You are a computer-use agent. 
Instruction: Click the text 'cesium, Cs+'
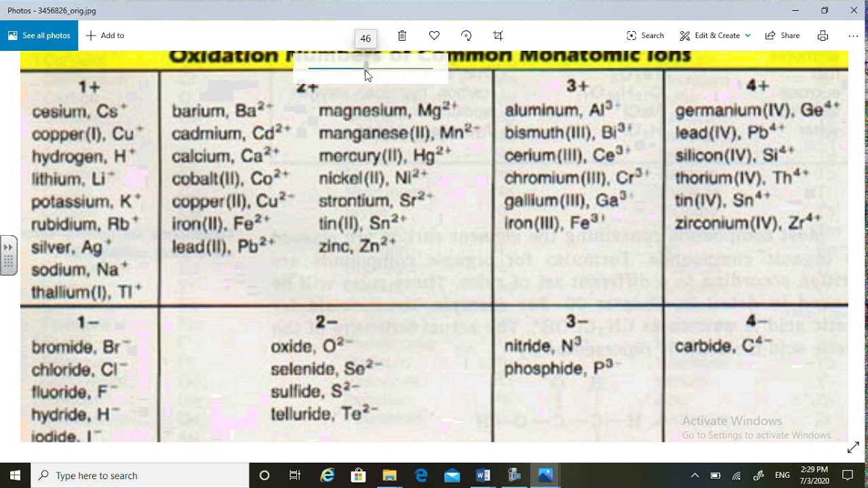click(x=79, y=111)
